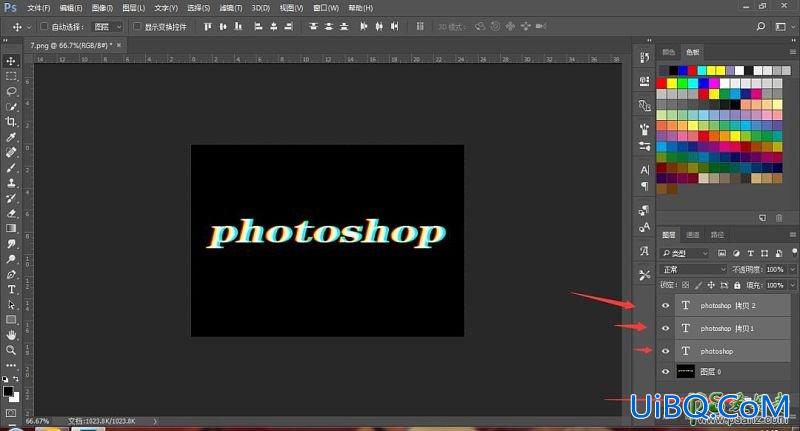800x431 pixels.
Task: Open the layers panel menu
Action: point(792,235)
